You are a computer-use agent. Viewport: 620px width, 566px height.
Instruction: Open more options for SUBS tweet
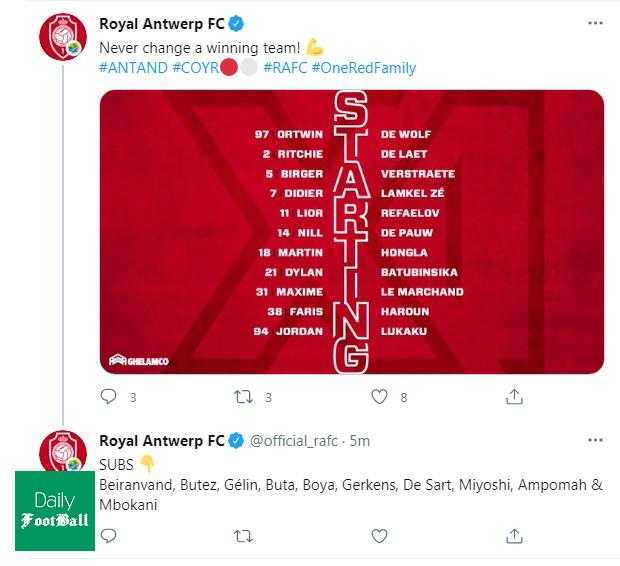[596, 440]
